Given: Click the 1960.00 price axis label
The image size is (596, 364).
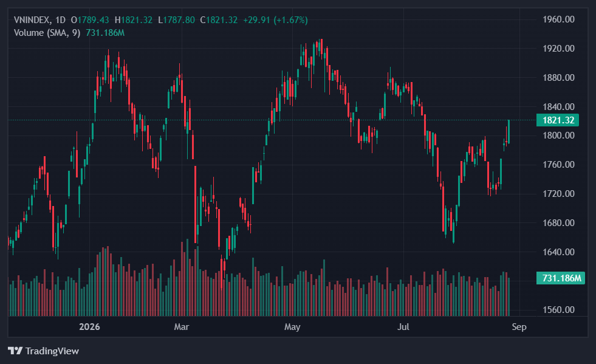Looking at the screenshot, I should (x=558, y=19).
